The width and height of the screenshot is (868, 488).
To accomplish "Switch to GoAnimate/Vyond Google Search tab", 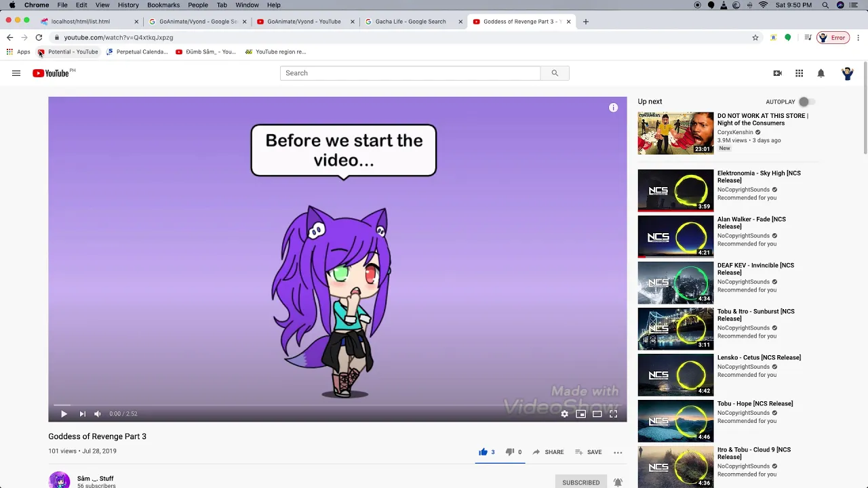I will click(x=197, y=22).
